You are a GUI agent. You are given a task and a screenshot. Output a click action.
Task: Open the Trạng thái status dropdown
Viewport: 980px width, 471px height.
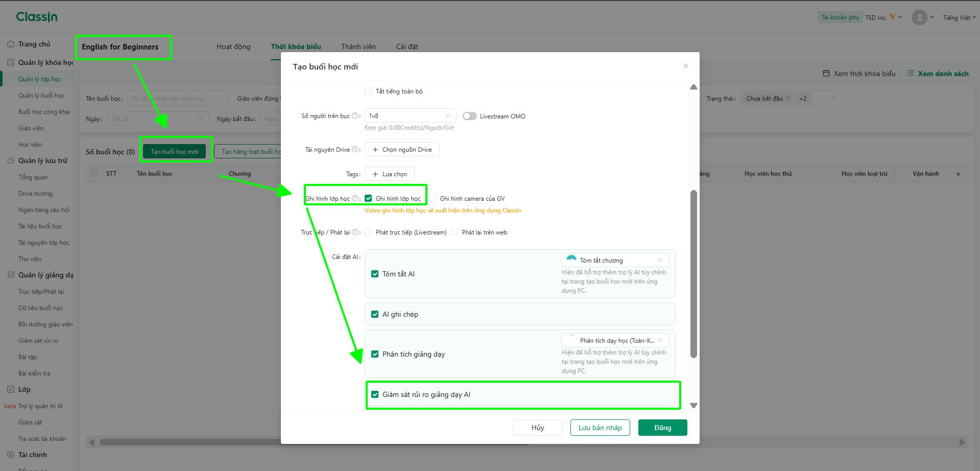(792, 99)
